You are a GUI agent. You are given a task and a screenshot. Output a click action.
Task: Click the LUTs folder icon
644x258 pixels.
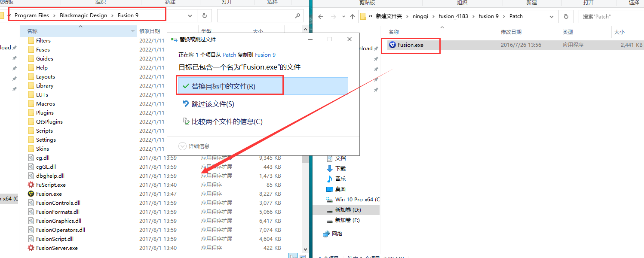coord(31,94)
